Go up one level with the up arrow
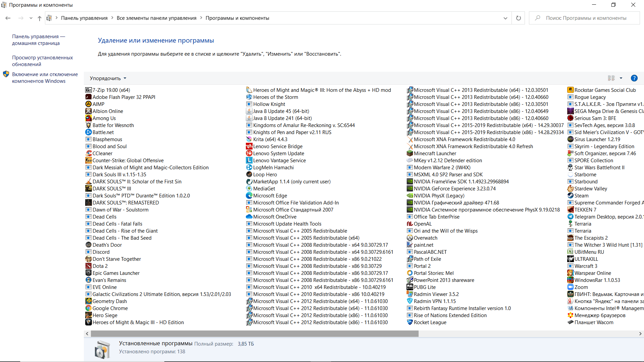Screen dimensions: 644x362 [x=40, y=18]
